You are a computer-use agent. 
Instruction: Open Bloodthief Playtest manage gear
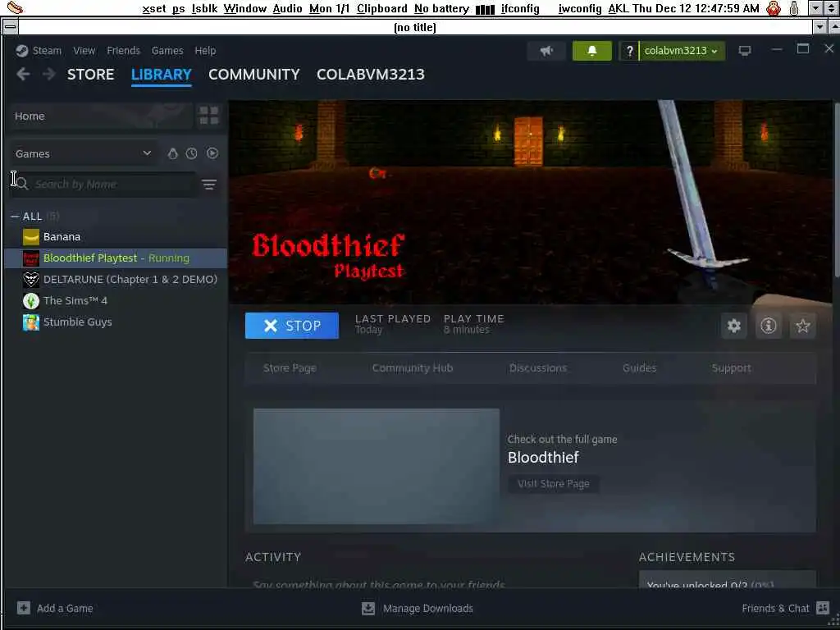tap(734, 326)
